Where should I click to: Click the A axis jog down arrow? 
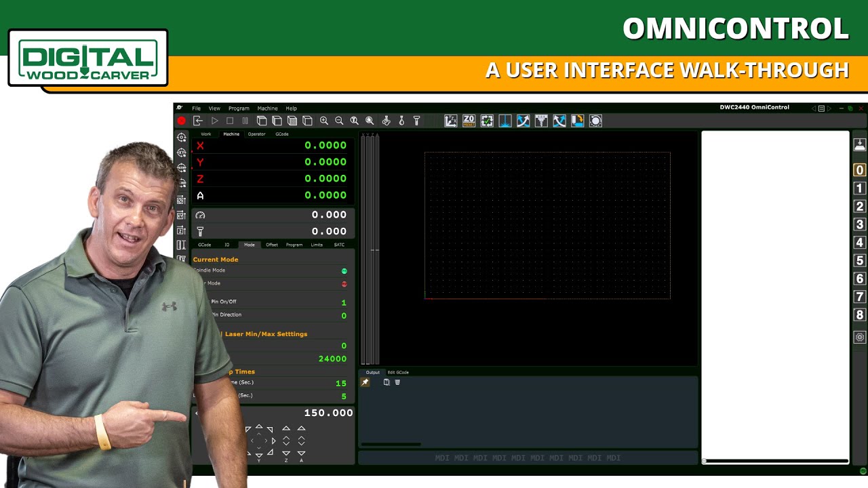pyautogui.click(x=301, y=453)
